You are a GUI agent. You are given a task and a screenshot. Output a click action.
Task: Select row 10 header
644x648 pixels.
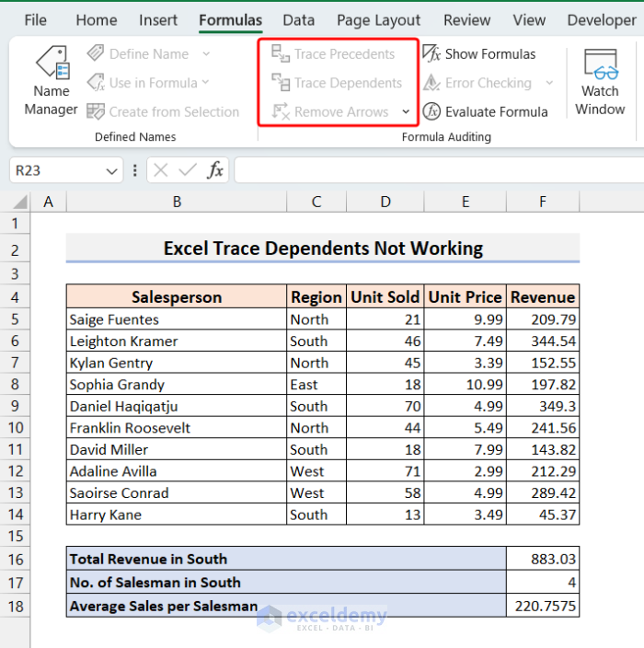click(x=15, y=427)
